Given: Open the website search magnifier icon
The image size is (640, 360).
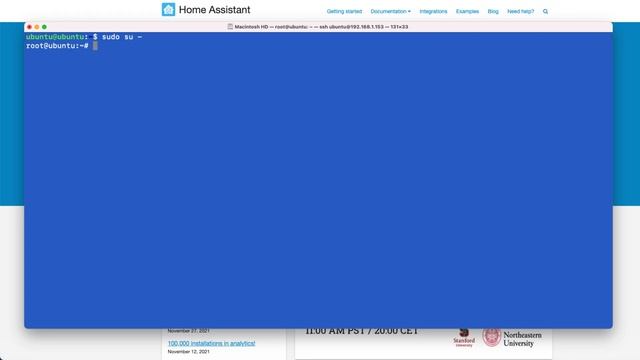Looking at the screenshot, I should click(x=545, y=11).
